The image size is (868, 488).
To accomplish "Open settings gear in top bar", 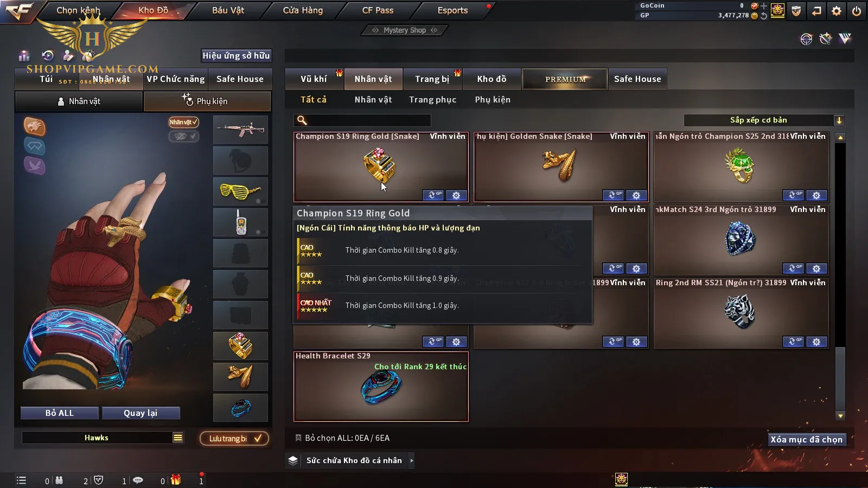I will (x=837, y=11).
